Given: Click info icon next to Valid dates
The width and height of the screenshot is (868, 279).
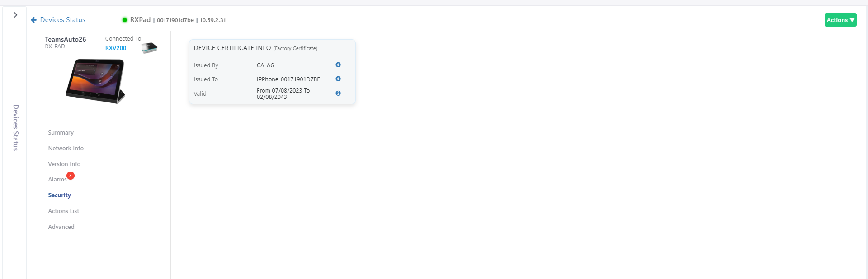Looking at the screenshot, I should (338, 93).
